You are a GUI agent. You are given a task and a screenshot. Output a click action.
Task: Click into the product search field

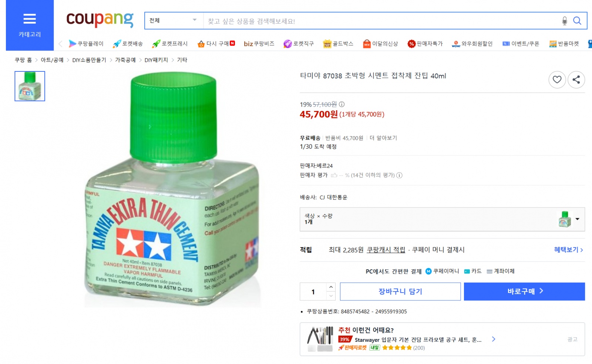click(x=381, y=21)
